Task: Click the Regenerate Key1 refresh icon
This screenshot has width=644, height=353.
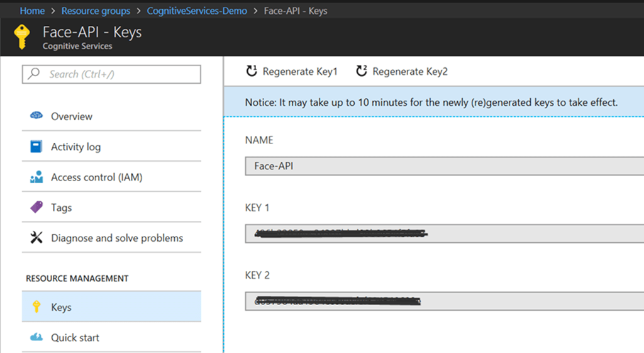Action: pyautogui.click(x=252, y=71)
